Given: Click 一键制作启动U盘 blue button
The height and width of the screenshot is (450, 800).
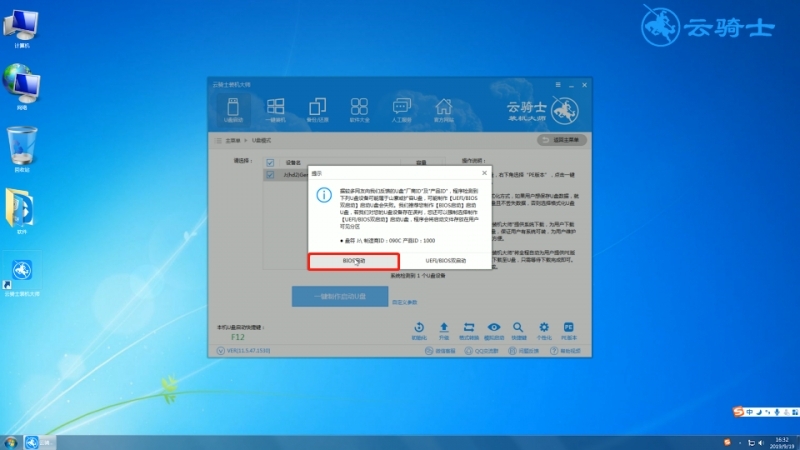Looking at the screenshot, I should tap(340, 296).
